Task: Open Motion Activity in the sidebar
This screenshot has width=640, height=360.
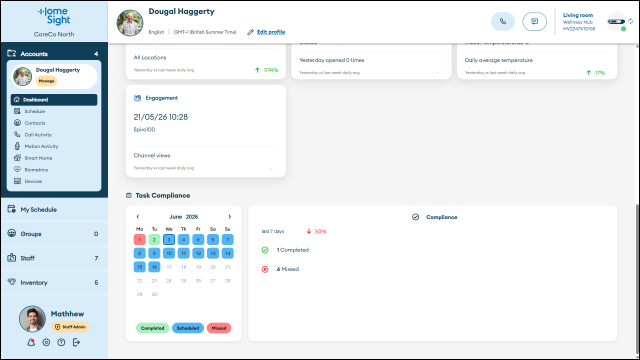Action: tap(54, 146)
